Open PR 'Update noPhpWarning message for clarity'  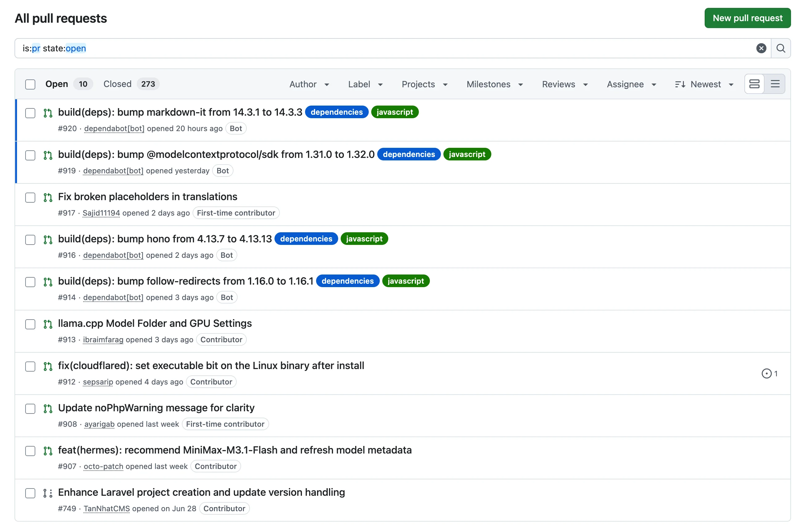tap(156, 408)
